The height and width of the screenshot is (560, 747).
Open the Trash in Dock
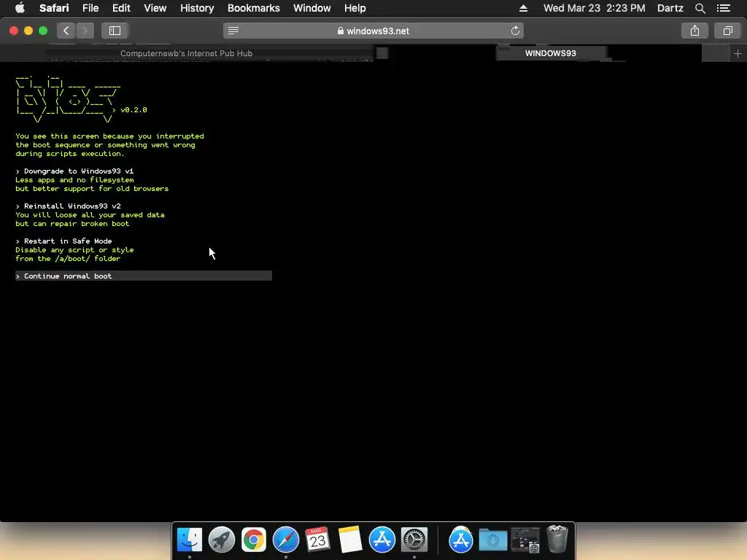pos(557,539)
